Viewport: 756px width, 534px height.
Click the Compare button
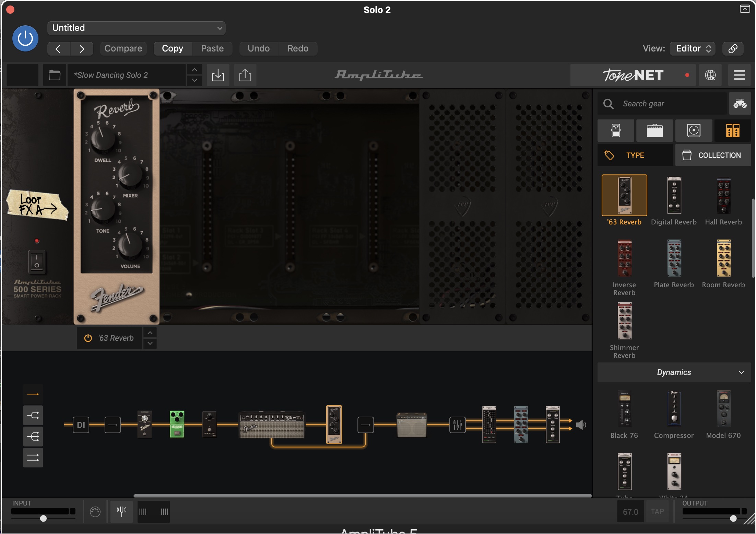click(x=123, y=48)
